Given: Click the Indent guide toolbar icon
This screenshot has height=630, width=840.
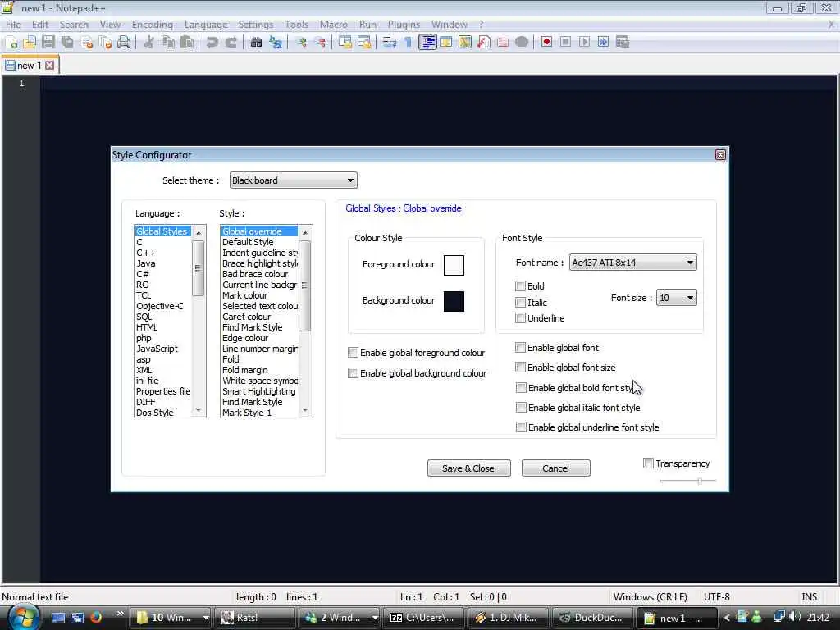Looking at the screenshot, I should tap(427, 43).
